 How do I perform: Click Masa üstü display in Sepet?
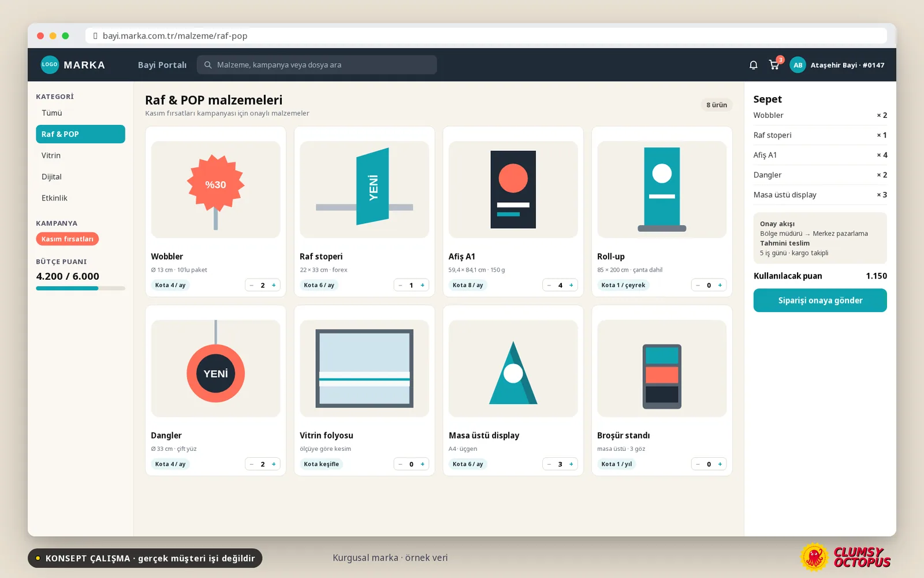820,195
